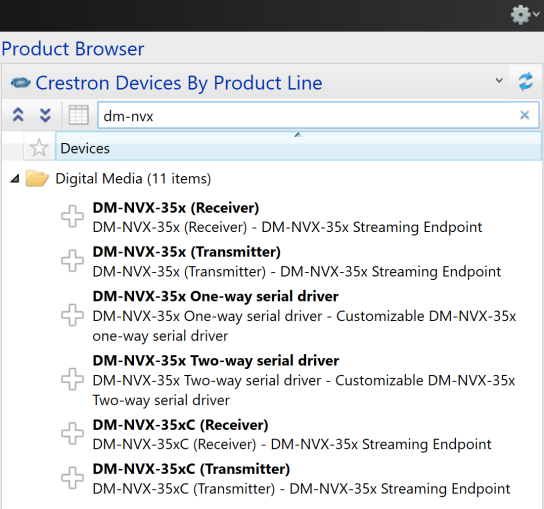Image resolution: width=544 pixels, height=509 pixels.
Task: Collapse all groups with double-up arrows
Action: pos(18,115)
